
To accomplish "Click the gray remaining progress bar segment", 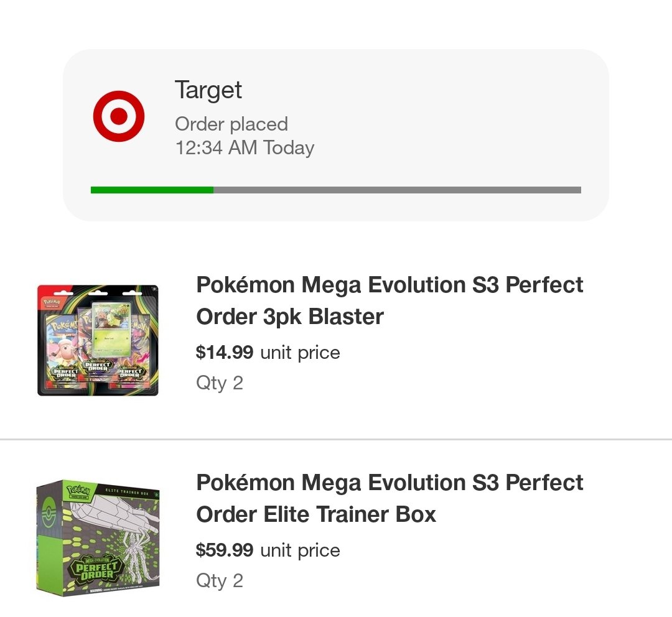I will [x=397, y=190].
